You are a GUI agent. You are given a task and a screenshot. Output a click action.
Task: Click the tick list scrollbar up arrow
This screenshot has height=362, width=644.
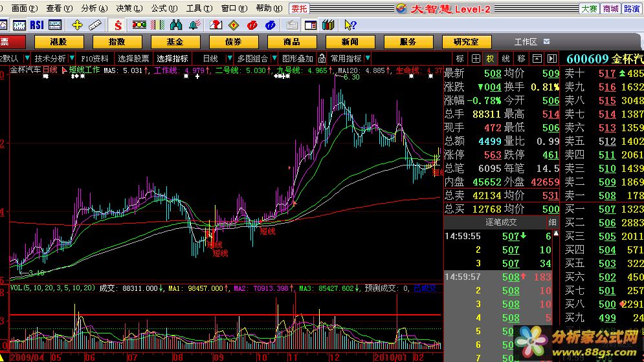tap(556, 233)
